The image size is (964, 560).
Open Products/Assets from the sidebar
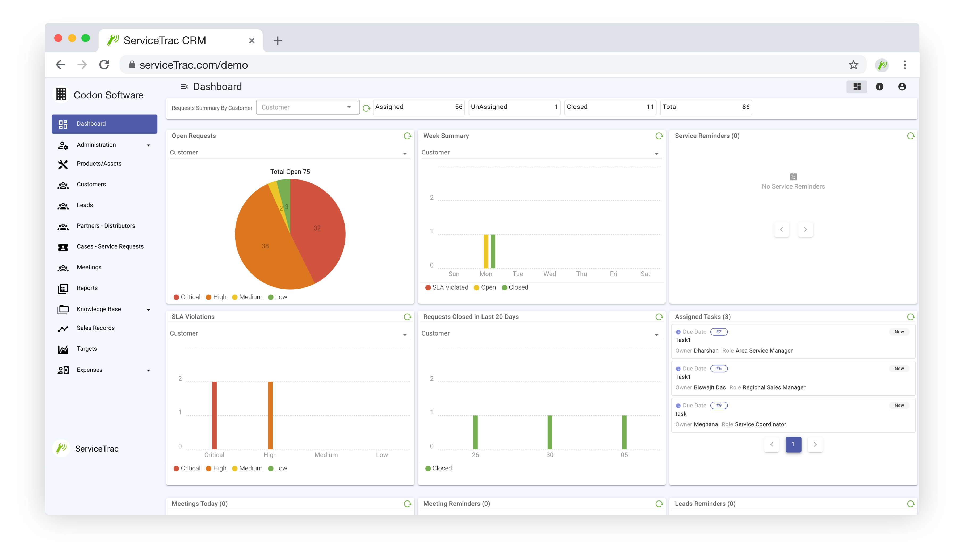[99, 164]
